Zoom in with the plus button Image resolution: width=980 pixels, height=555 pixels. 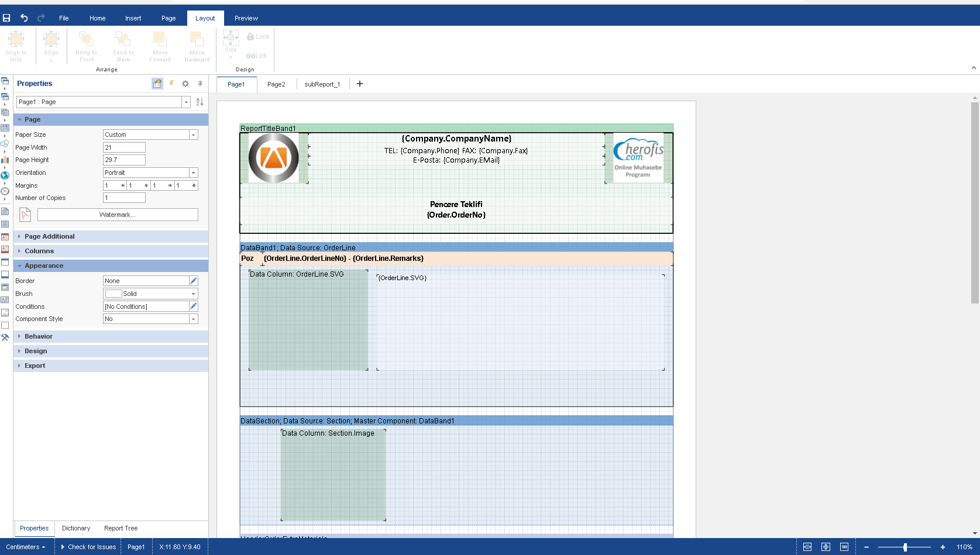943,547
